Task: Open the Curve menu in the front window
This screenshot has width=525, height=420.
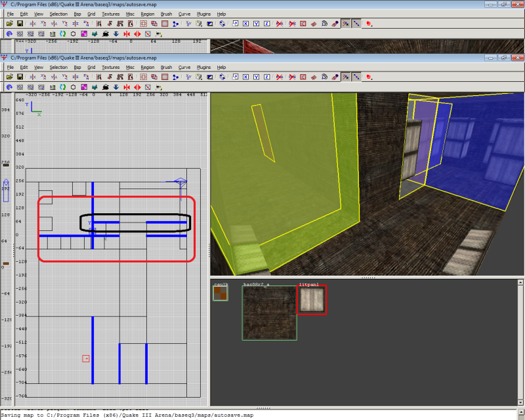Action: (184, 68)
